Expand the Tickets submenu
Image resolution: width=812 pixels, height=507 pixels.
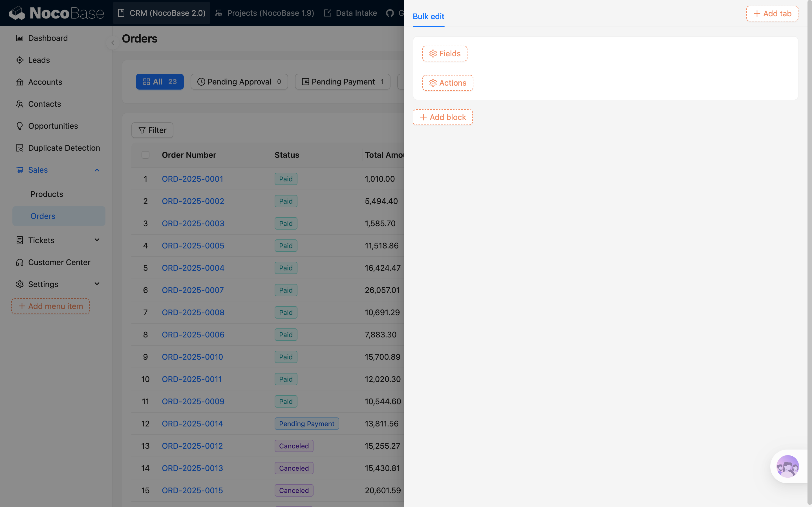(97, 240)
